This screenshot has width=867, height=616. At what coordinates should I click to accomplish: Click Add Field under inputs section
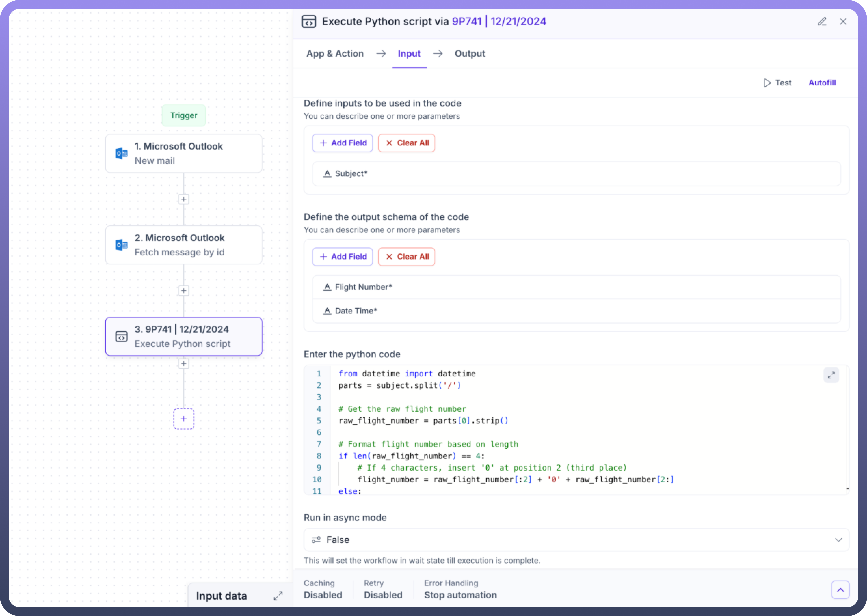(342, 143)
